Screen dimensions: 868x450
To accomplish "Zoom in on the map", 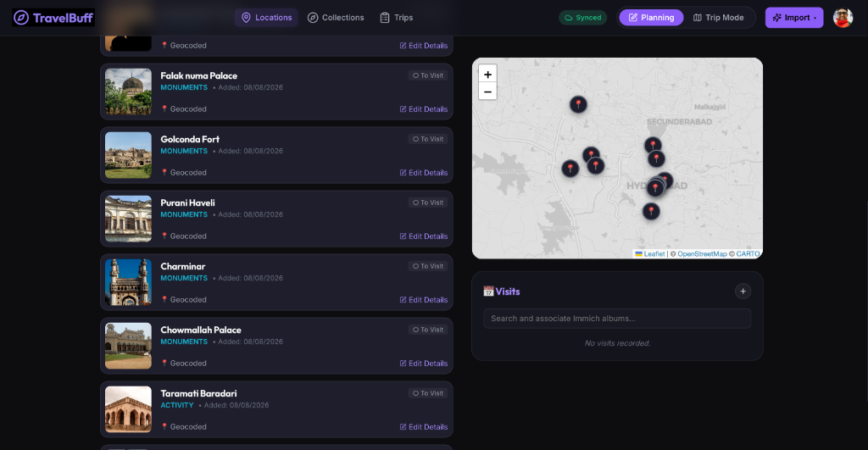I will click(x=487, y=75).
